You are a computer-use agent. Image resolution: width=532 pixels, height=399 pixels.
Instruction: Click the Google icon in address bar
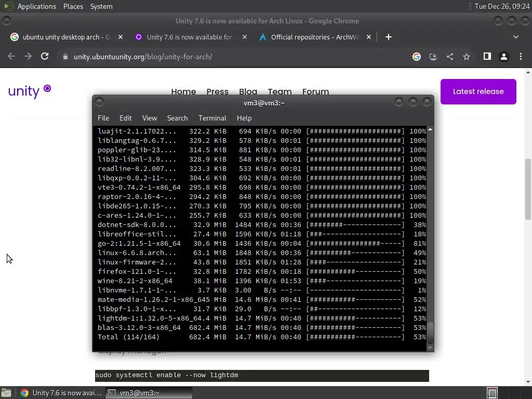[x=416, y=57]
